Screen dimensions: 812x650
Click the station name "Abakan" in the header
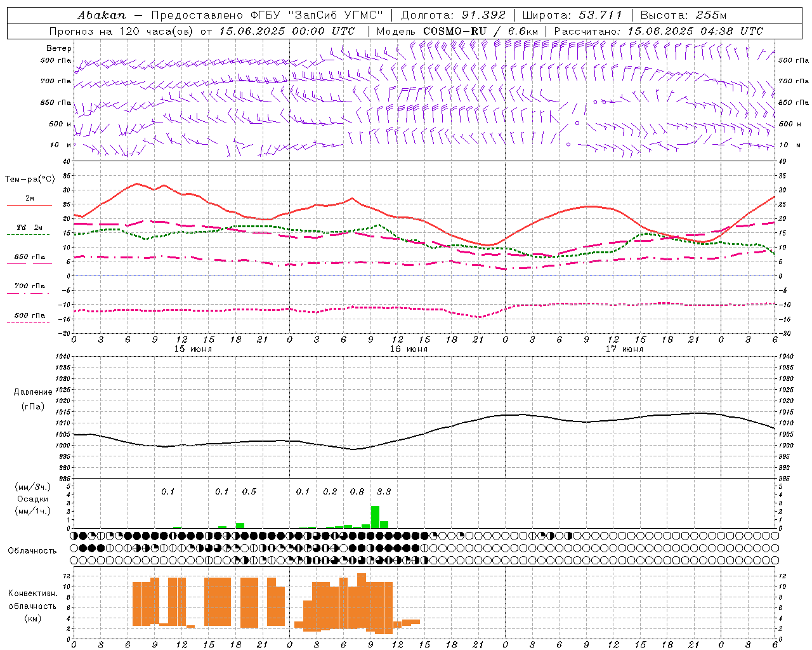point(101,15)
